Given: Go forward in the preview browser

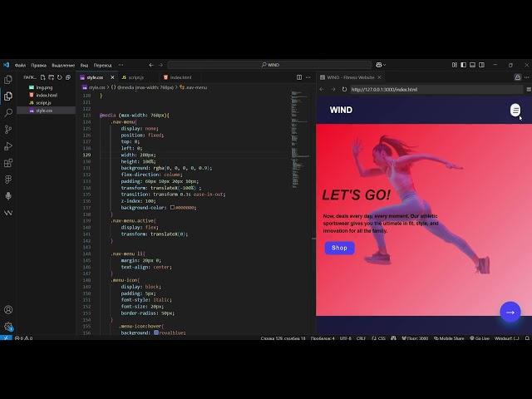Looking at the screenshot, I should click(332, 89).
